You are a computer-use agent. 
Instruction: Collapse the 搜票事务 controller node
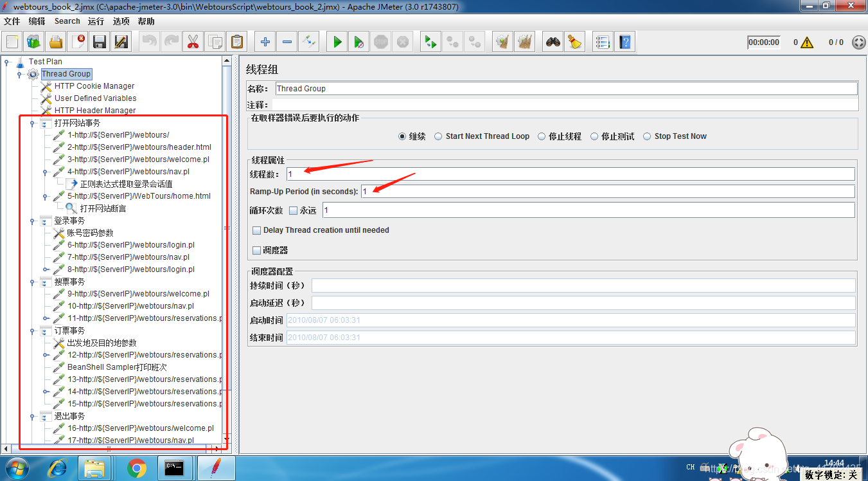tap(32, 282)
